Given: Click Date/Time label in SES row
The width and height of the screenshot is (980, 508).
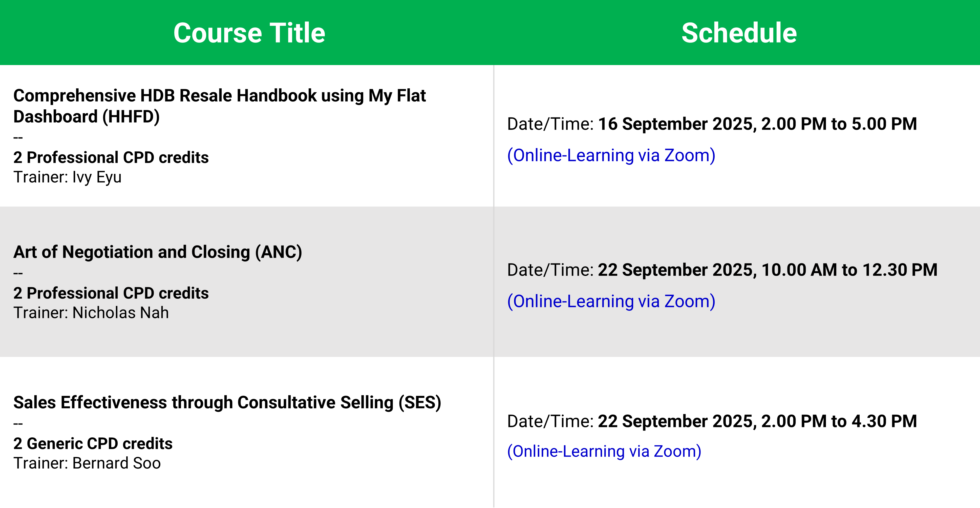Looking at the screenshot, I should click(550, 421).
